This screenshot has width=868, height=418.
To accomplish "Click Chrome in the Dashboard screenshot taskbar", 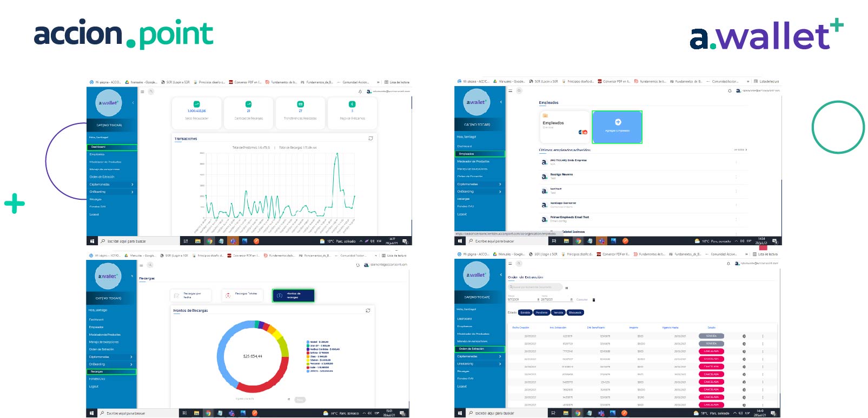I will [x=209, y=241].
